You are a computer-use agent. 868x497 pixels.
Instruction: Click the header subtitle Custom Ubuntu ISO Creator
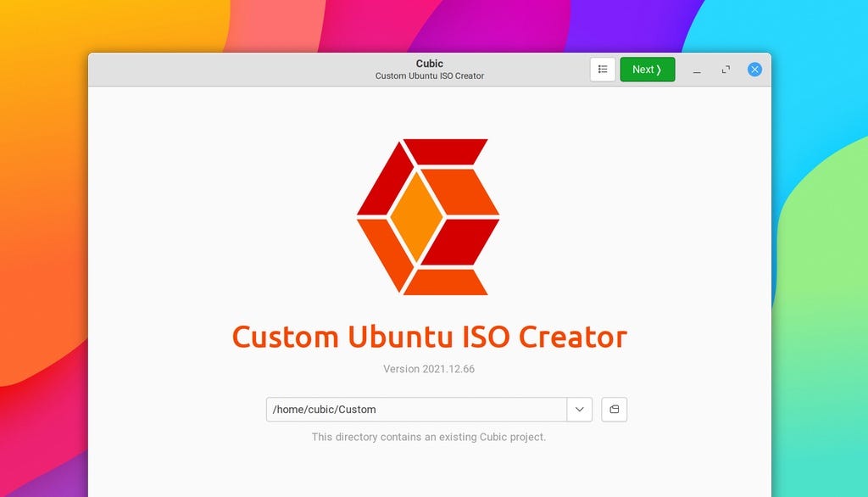(430, 76)
